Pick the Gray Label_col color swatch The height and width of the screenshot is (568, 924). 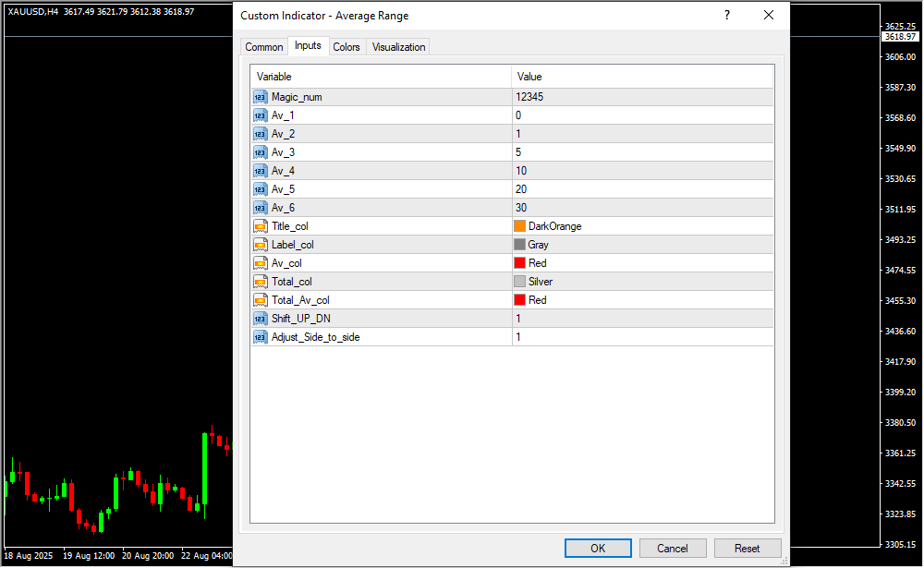(x=520, y=245)
